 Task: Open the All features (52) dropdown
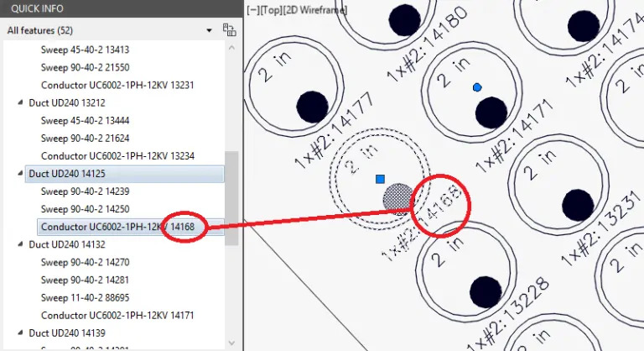(209, 31)
